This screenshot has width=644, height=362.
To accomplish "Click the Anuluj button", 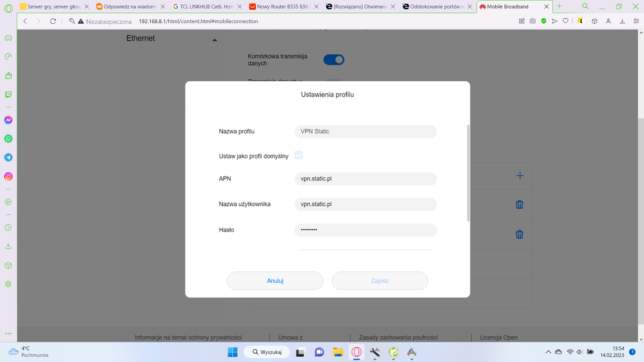I will (275, 281).
